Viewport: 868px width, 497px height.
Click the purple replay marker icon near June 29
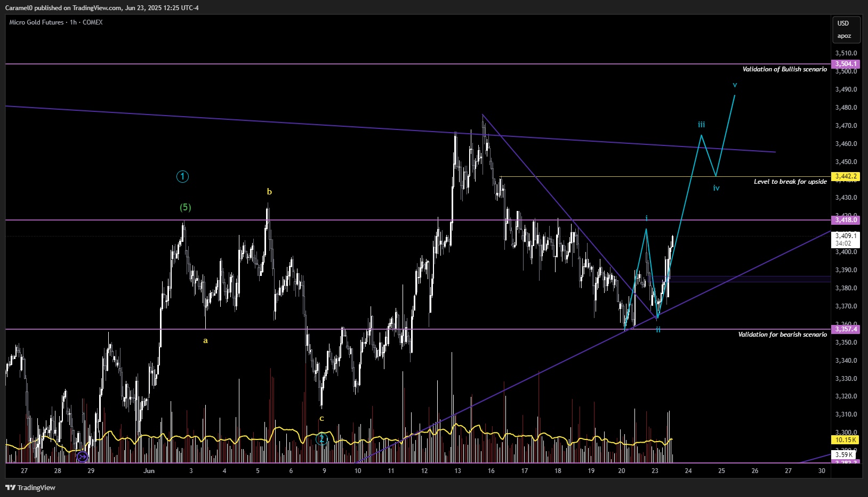tap(82, 457)
